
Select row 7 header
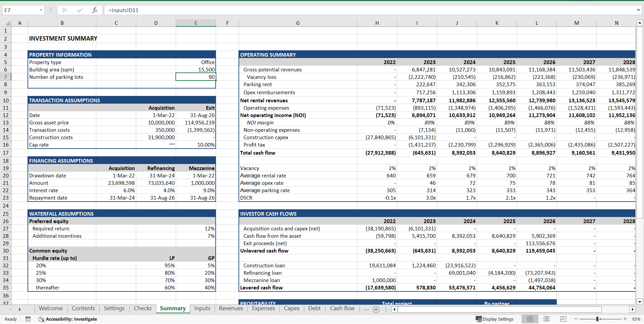[x=6, y=77]
